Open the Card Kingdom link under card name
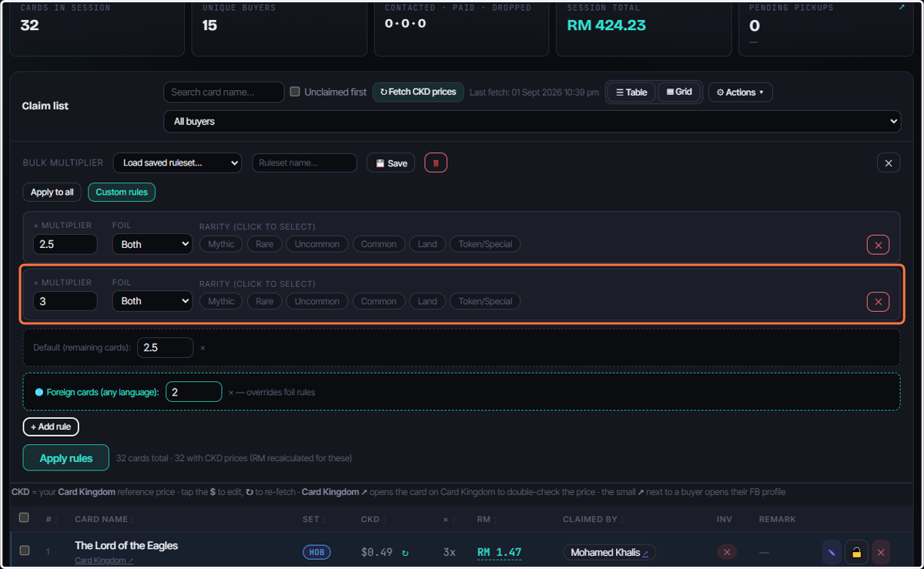 pyautogui.click(x=104, y=561)
